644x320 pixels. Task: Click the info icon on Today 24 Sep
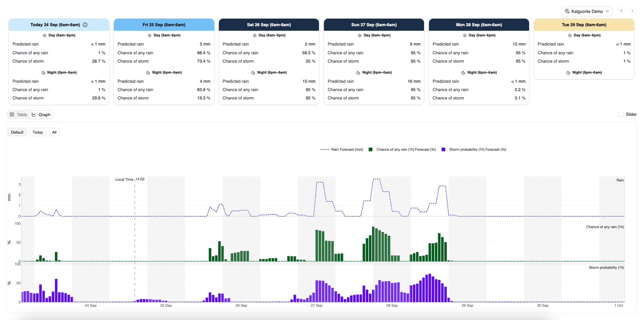pos(85,25)
